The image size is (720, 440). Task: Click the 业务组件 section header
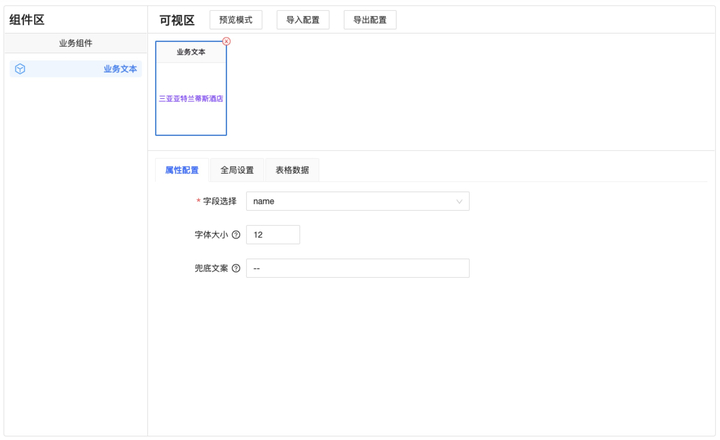(x=76, y=43)
